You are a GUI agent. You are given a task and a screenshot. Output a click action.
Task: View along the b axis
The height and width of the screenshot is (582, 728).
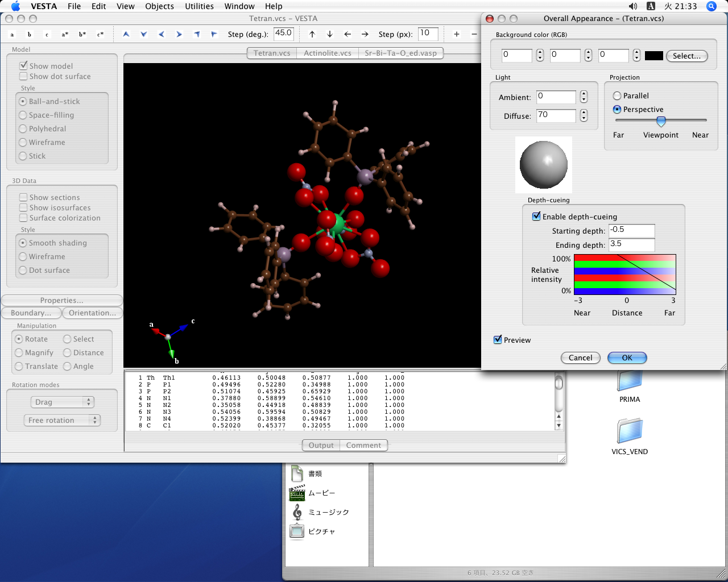coord(30,35)
